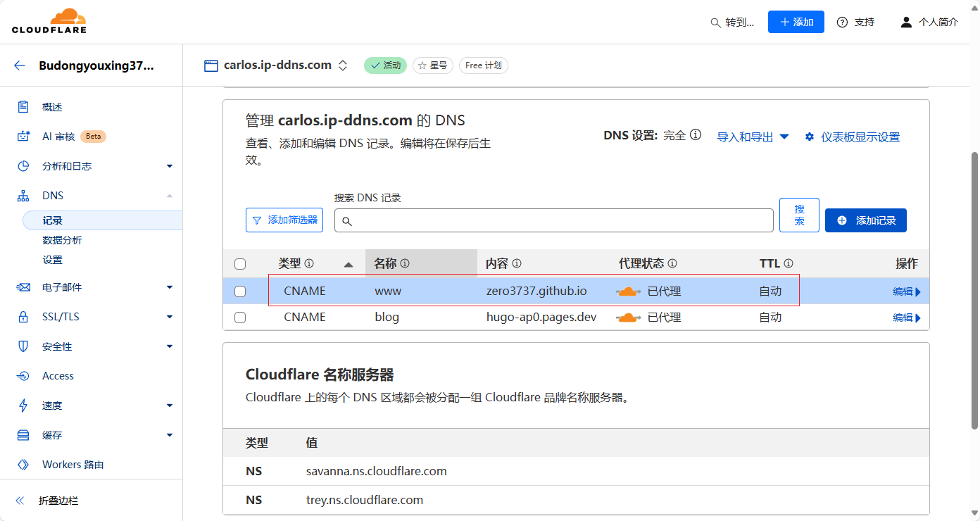Viewport: 980px width, 521px height.
Task: Click trey.ns.cloudflare.com nameserver value
Action: pyautogui.click(x=365, y=500)
